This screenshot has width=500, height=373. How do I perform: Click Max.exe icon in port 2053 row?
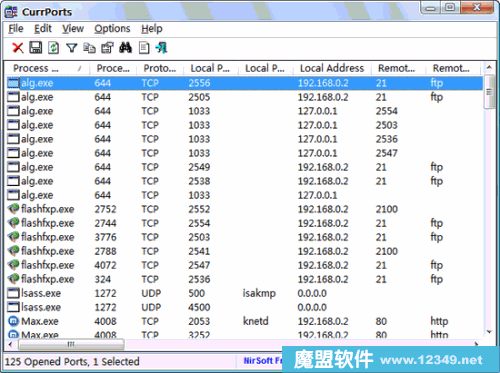click(13, 321)
